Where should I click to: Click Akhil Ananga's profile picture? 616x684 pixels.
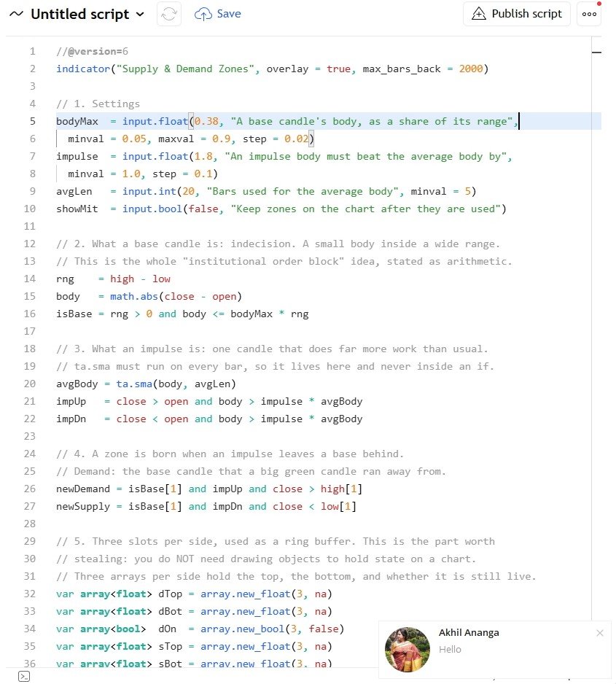coord(408,650)
